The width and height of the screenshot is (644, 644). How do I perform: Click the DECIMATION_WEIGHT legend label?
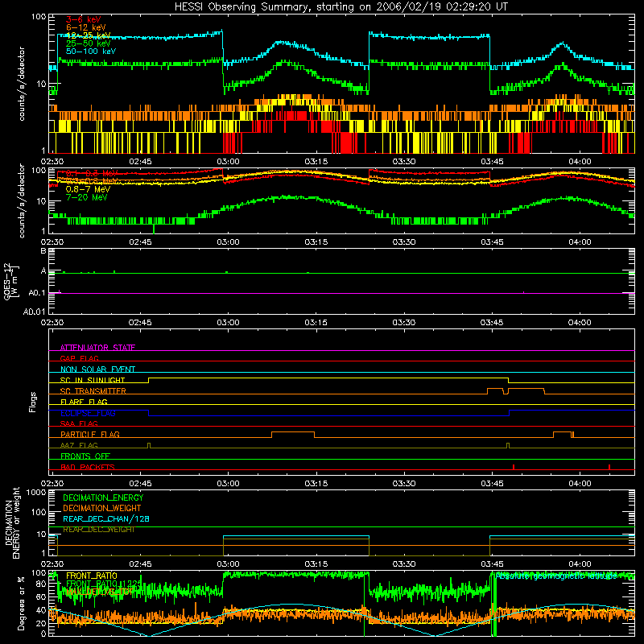[x=102, y=508]
